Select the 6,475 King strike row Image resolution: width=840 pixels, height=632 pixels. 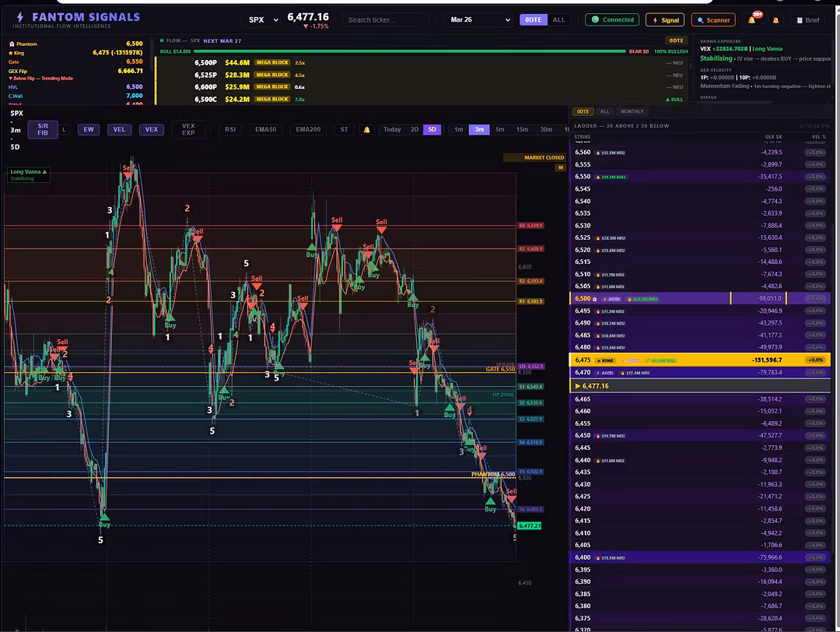pos(700,360)
